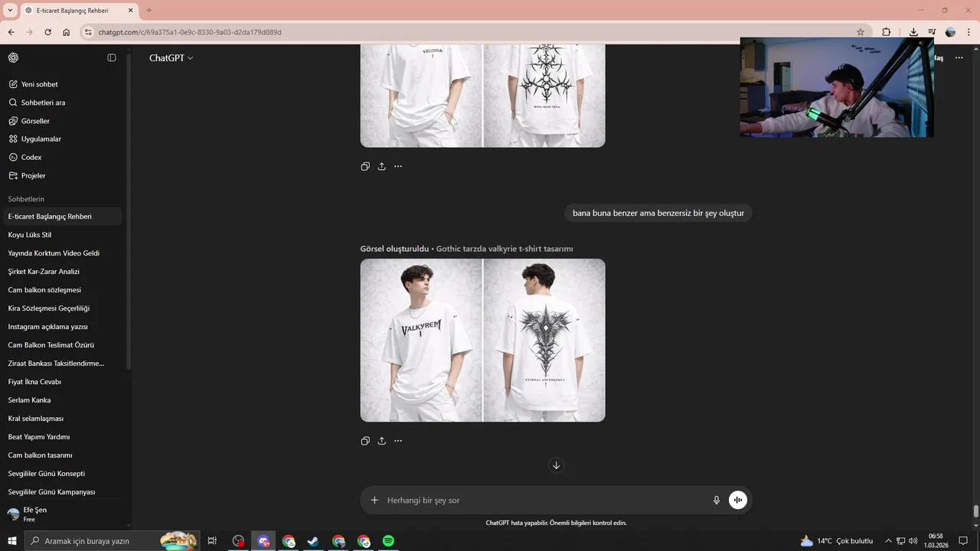The width and height of the screenshot is (980, 551).
Task: Open the tab search dropdown in Chrome
Action: pos(10,11)
